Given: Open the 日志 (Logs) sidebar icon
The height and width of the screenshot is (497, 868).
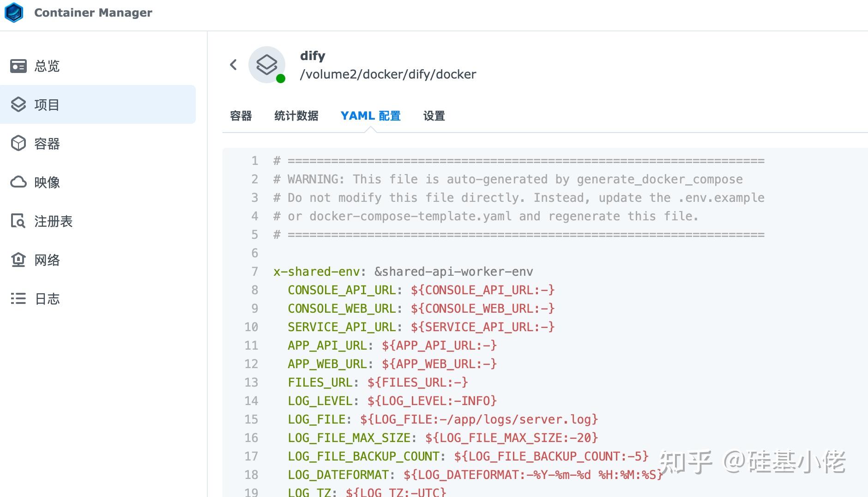Looking at the screenshot, I should [18, 299].
